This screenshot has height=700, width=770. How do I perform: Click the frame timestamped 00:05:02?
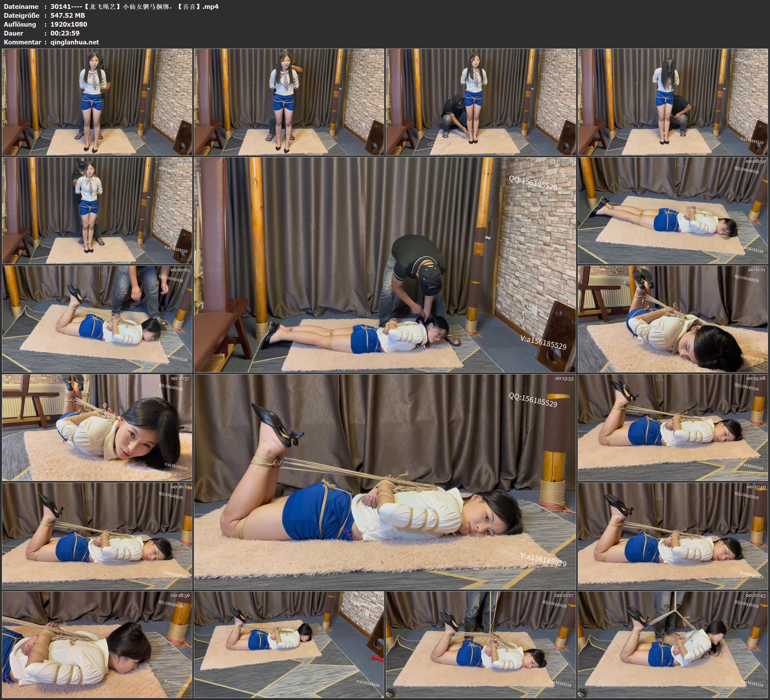pyautogui.click(x=673, y=102)
